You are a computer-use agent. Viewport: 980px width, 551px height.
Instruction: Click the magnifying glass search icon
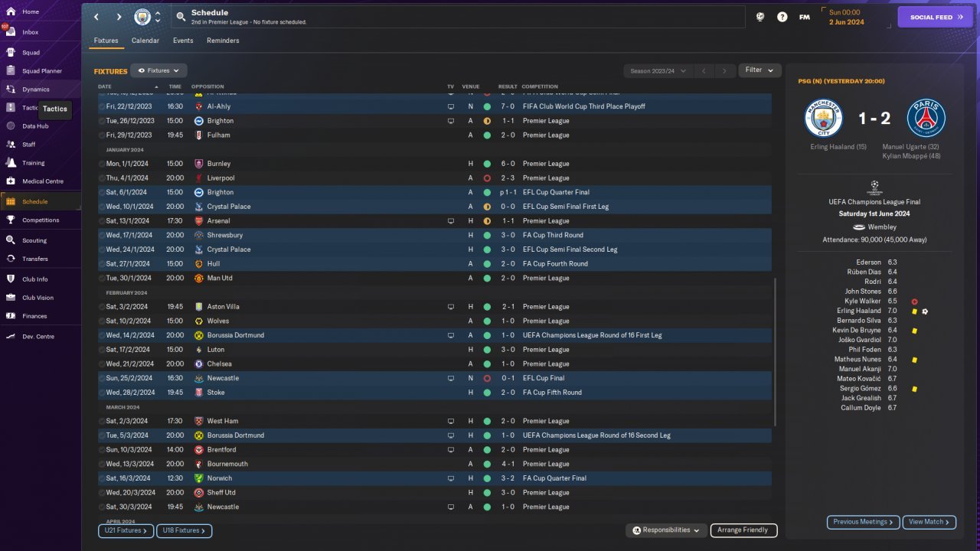[181, 17]
